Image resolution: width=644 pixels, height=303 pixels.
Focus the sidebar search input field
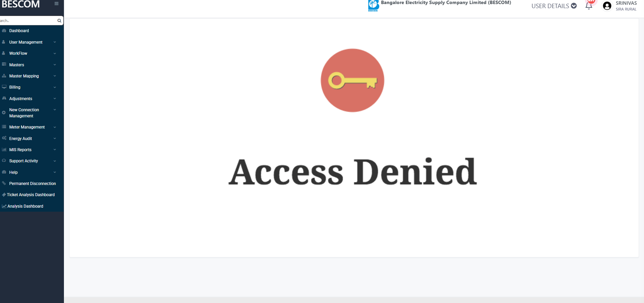point(28,21)
